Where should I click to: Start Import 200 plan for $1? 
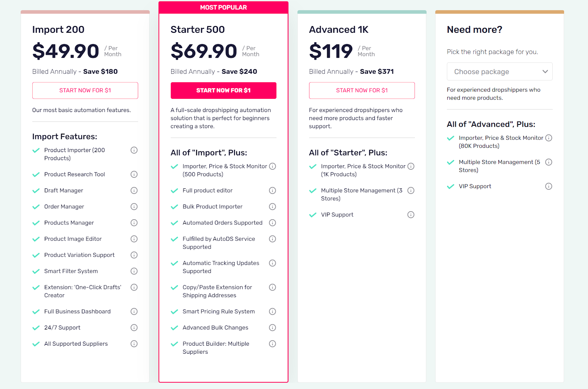pos(85,90)
